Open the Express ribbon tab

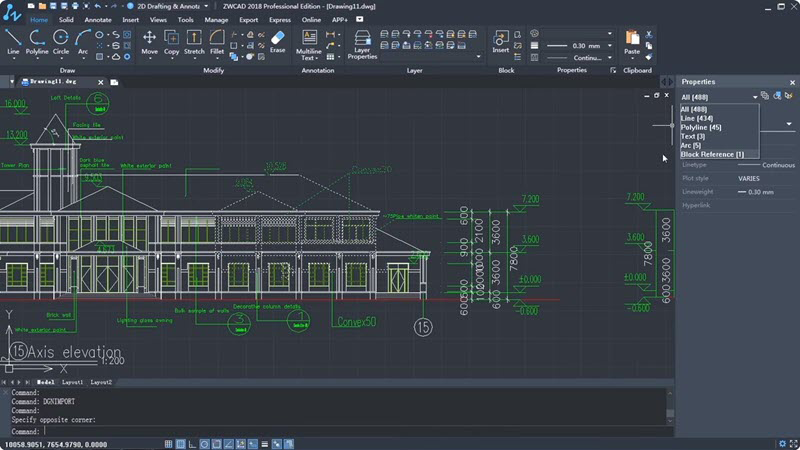[x=280, y=20]
